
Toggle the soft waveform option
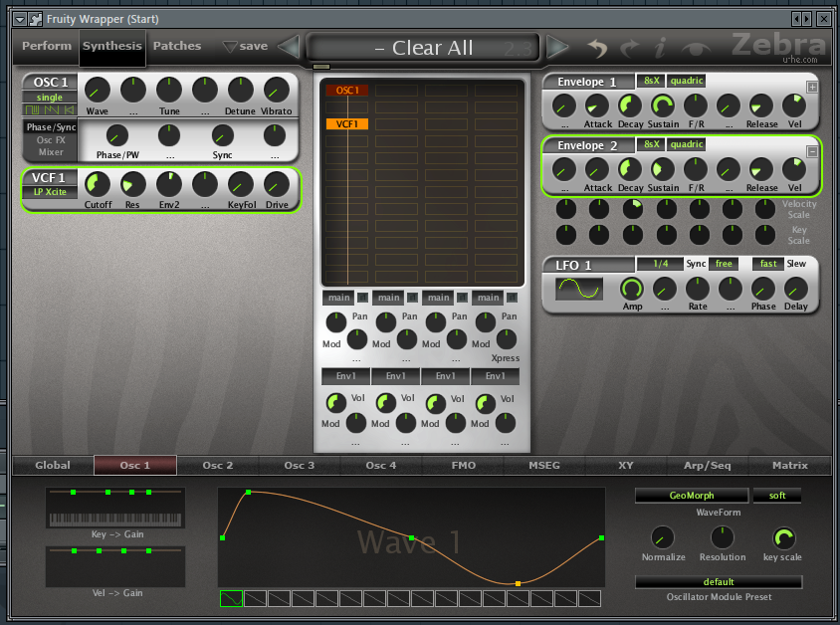point(776,496)
